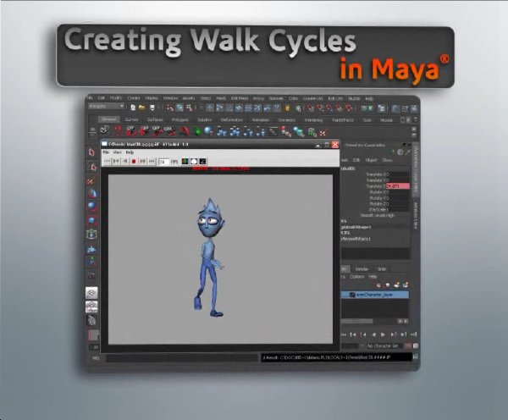This screenshot has height=420, width=508.
Task: Select the Move tool in toolbox
Action: [x=92, y=193]
